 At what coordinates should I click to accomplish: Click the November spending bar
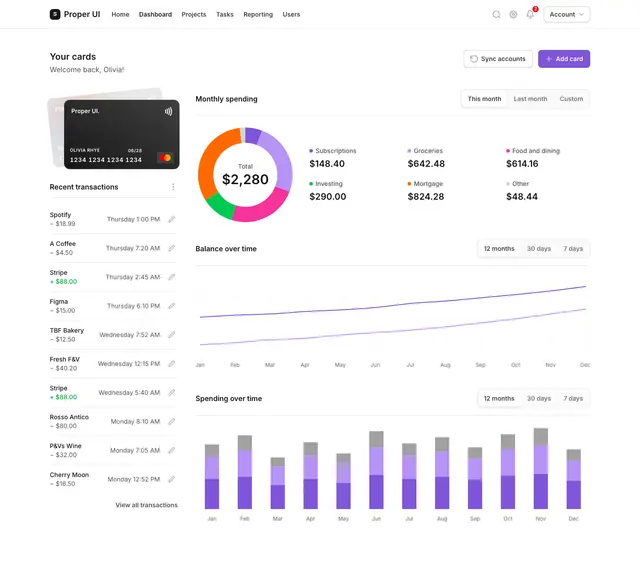(541, 469)
